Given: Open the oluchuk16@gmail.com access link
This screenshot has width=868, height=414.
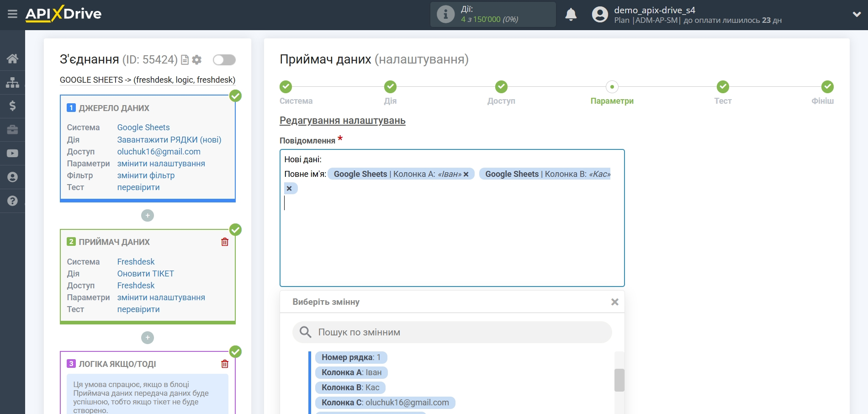Looking at the screenshot, I should pyautogui.click(x=159, y=152).
